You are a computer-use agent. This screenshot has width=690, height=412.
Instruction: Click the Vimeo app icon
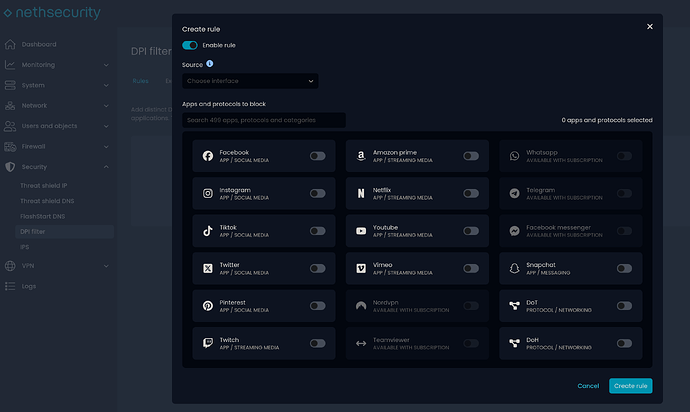[x=361, y=268]
